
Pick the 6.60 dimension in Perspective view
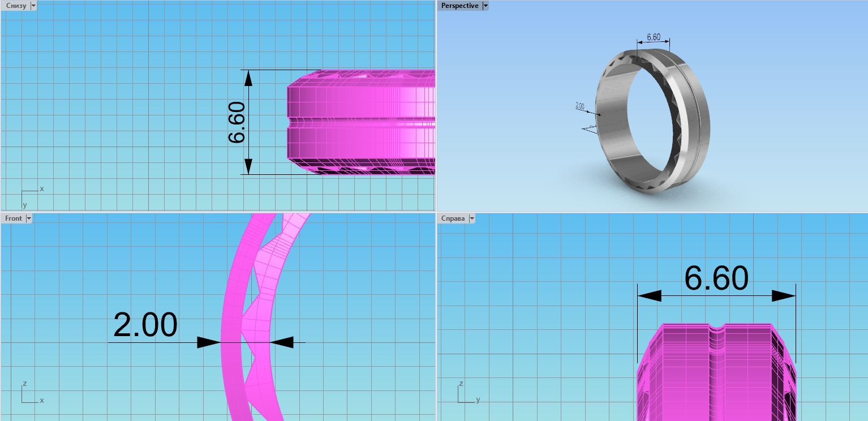pos(653,37)
